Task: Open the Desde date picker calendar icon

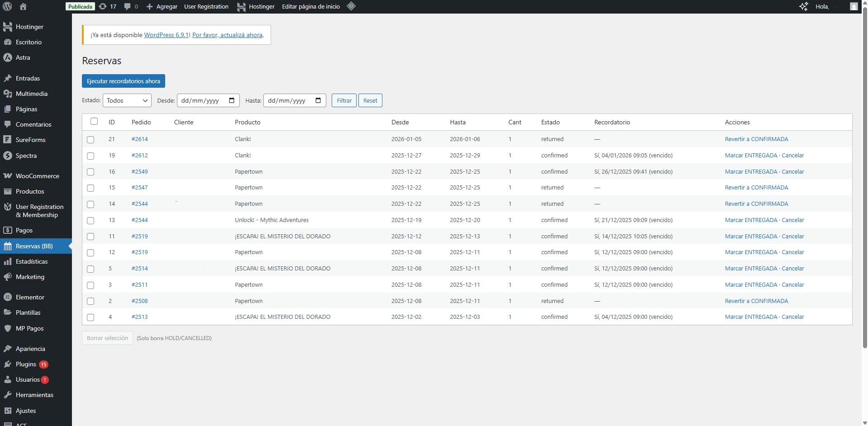Action: [x=232, y=100]
